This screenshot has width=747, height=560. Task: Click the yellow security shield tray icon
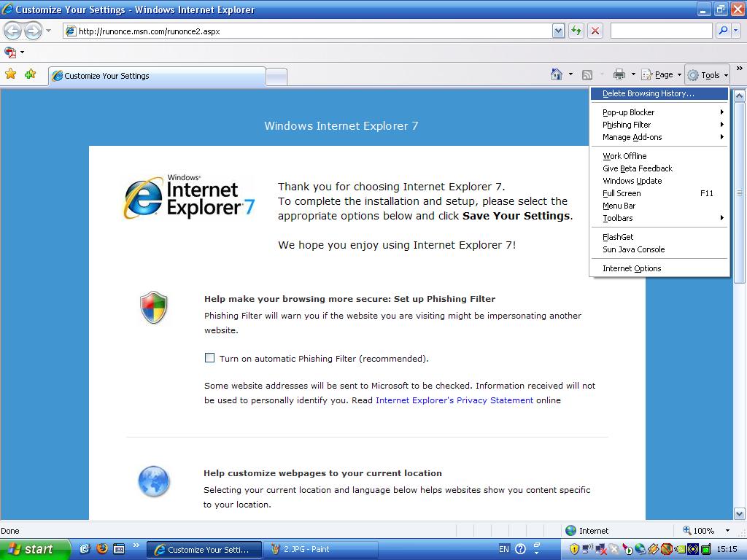(x=574, y=549)
